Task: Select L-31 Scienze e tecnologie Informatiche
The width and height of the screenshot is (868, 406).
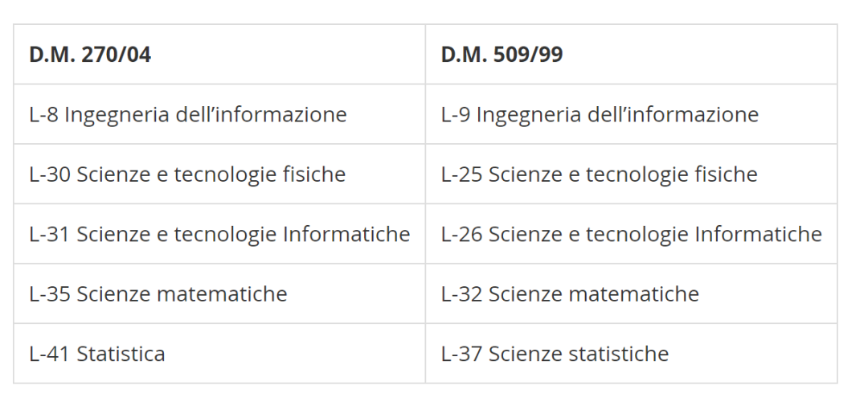Action: pyautogui.click(x=219, y=234)
